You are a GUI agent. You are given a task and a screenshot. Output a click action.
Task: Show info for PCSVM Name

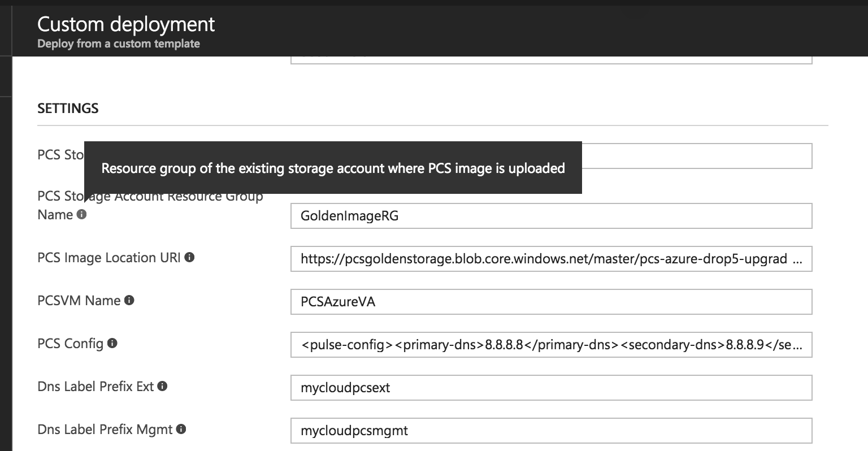pos(129,301)
